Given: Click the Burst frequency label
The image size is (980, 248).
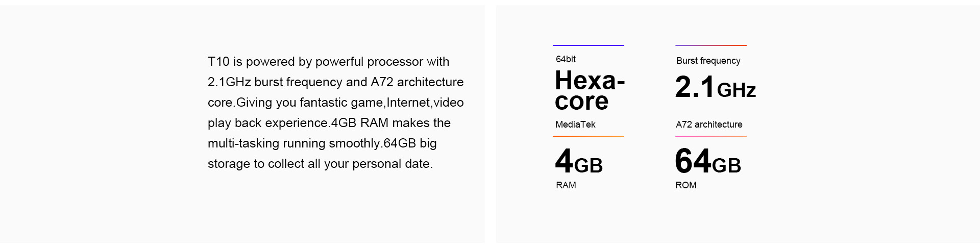Looking at the screenshot, I should [708, 61].
